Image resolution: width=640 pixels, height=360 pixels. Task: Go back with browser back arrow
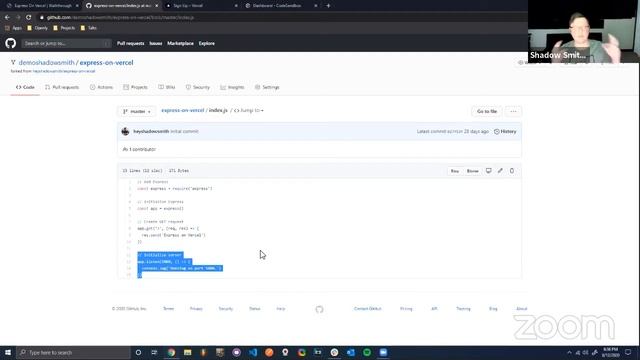point(7,18)
